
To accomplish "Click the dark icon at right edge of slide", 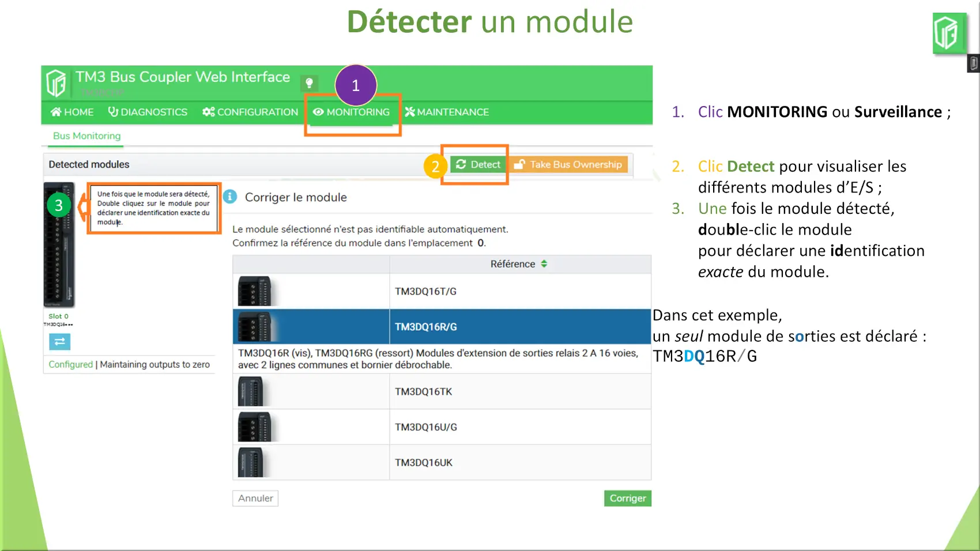I will click(x=973, y=63).
